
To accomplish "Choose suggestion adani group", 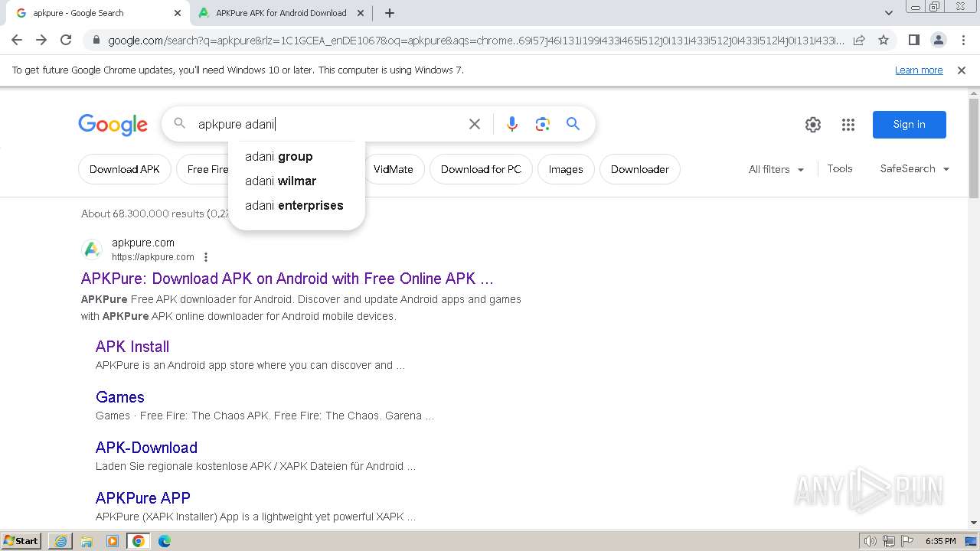I will pos(296,156).
